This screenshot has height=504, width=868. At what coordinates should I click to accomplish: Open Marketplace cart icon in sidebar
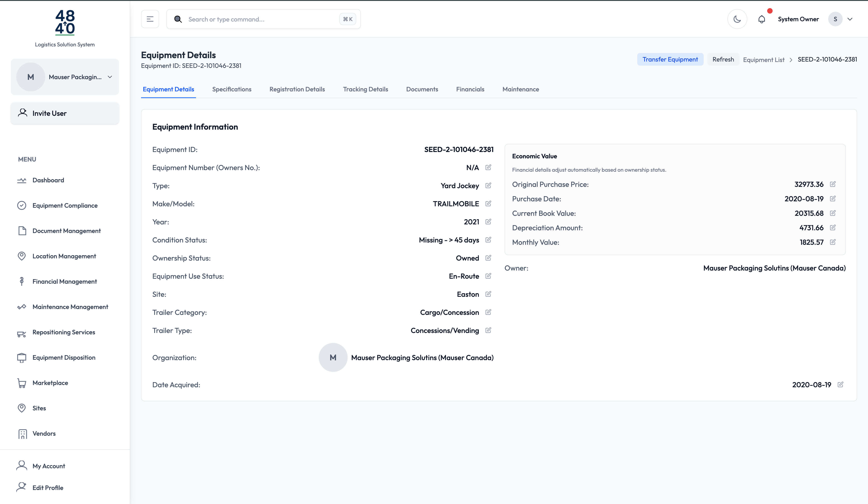22,383
